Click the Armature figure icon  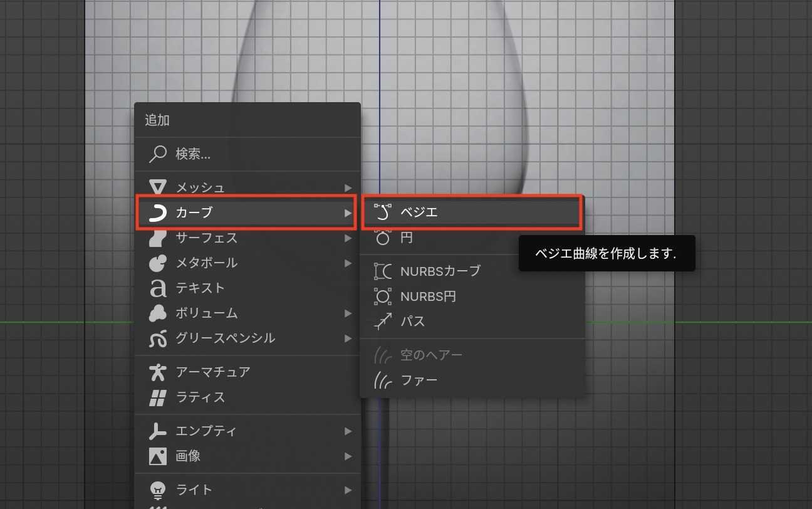pyautogui.click(x=158, y=372)
